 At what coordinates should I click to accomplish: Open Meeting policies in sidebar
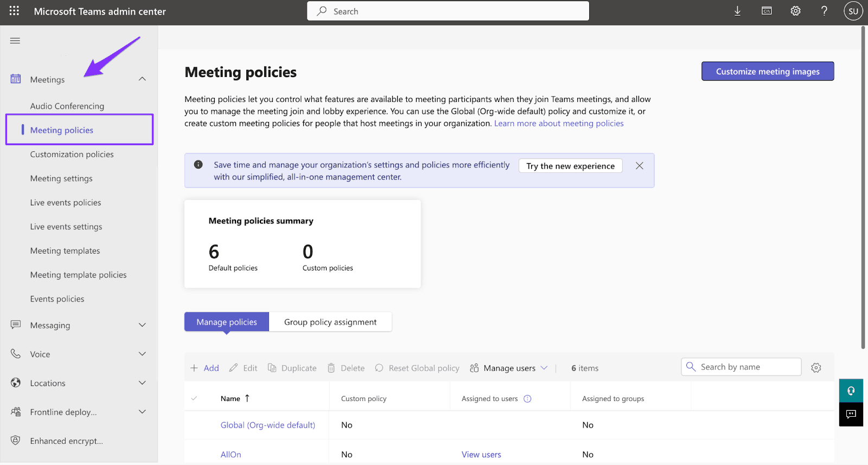coord(62,130)
